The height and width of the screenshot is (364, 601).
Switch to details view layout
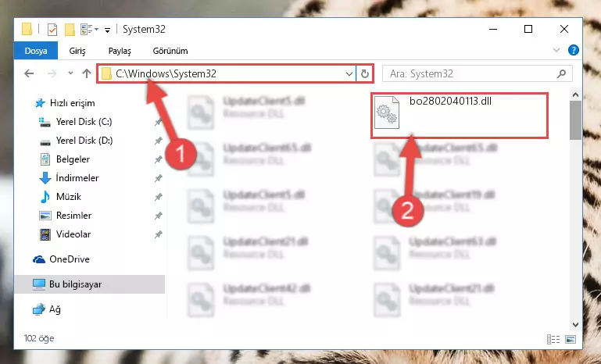click(553, 339)
